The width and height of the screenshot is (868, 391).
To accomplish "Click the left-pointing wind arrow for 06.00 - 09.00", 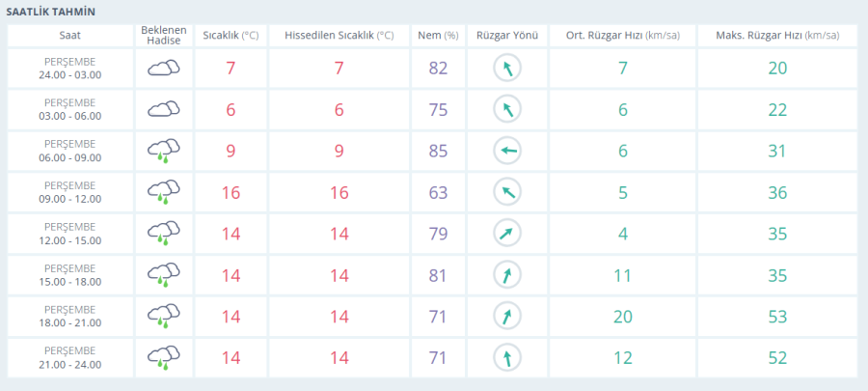I will (506, 152).
